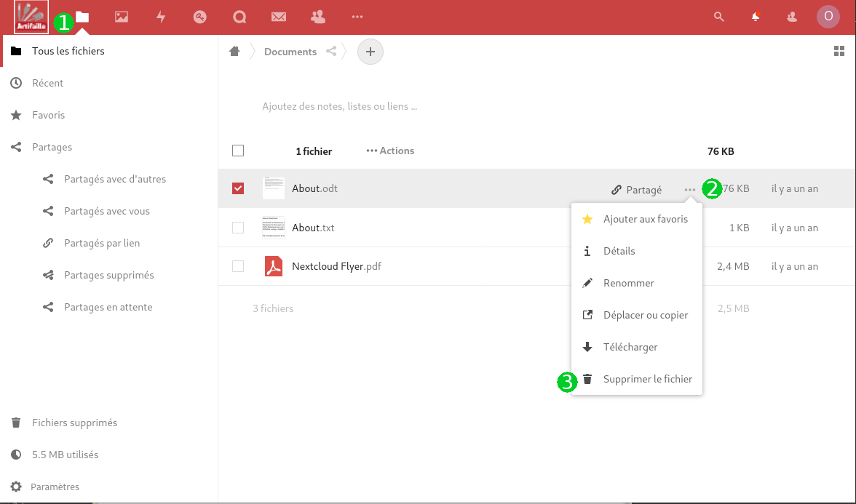
Task: Uncheck the About.odt checkbox
Action: pyautogui.click(x=238, y=188)
